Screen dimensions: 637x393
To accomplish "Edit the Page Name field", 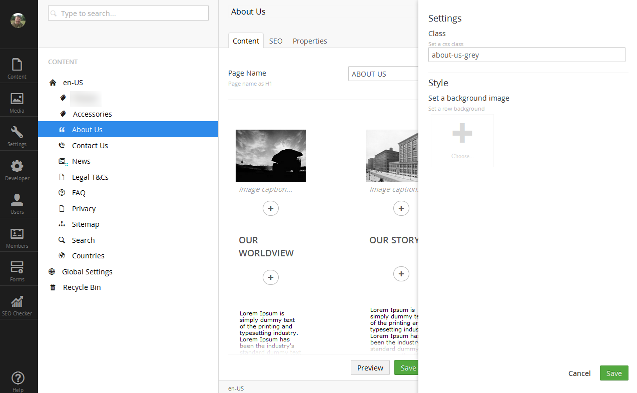I will pyautogui.click(x=383, y=74).
